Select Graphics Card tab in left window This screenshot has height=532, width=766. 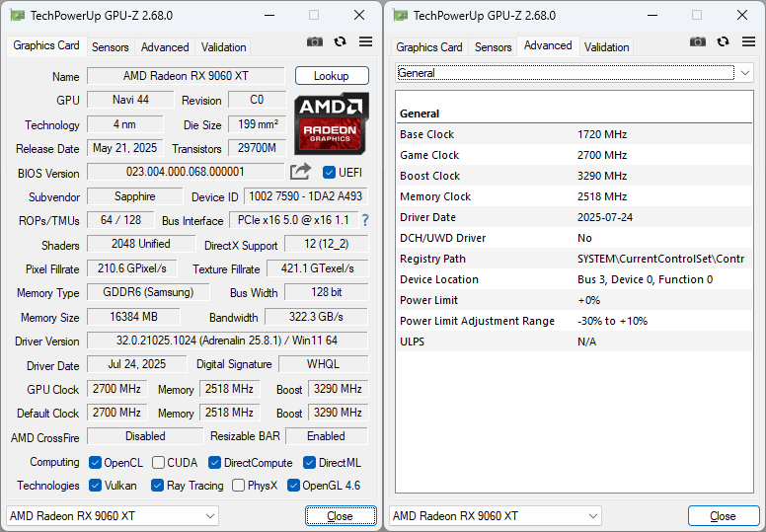click(46, 46)
